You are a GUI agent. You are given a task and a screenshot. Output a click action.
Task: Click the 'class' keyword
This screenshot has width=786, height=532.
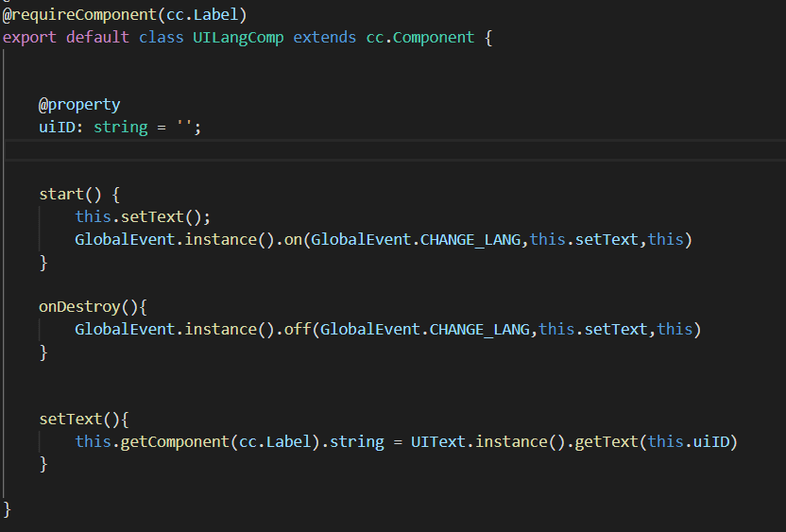tap(161, 37)
